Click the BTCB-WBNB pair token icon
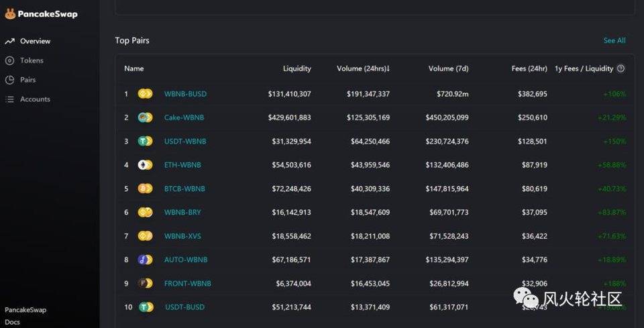Viewport: 644px width, 328px height. [146, 188]
